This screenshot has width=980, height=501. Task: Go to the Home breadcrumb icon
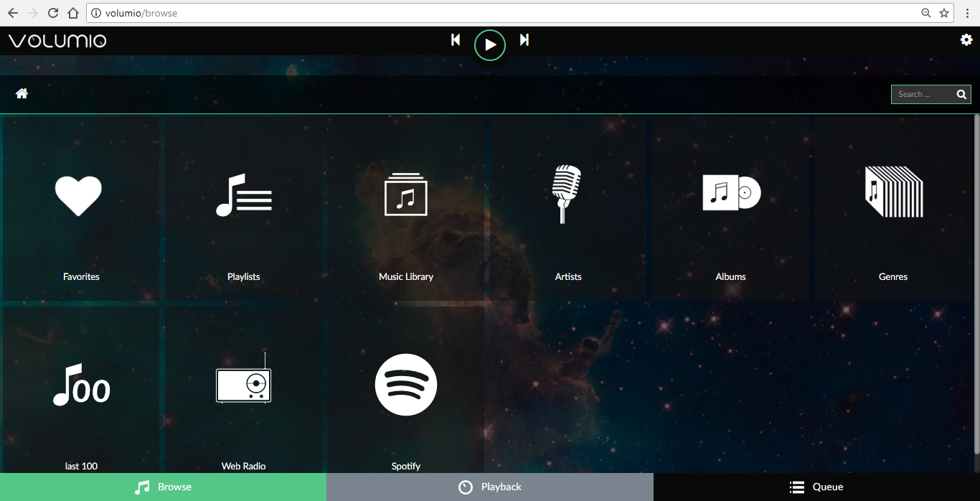pyautogui.click(x=22, y=93)
